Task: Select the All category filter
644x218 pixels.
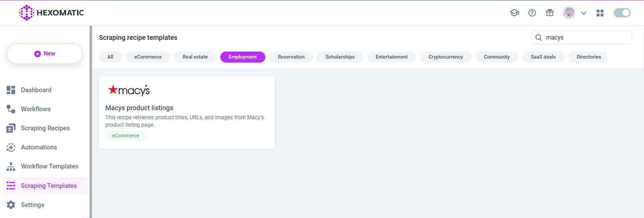Action: tap(110, 57)
